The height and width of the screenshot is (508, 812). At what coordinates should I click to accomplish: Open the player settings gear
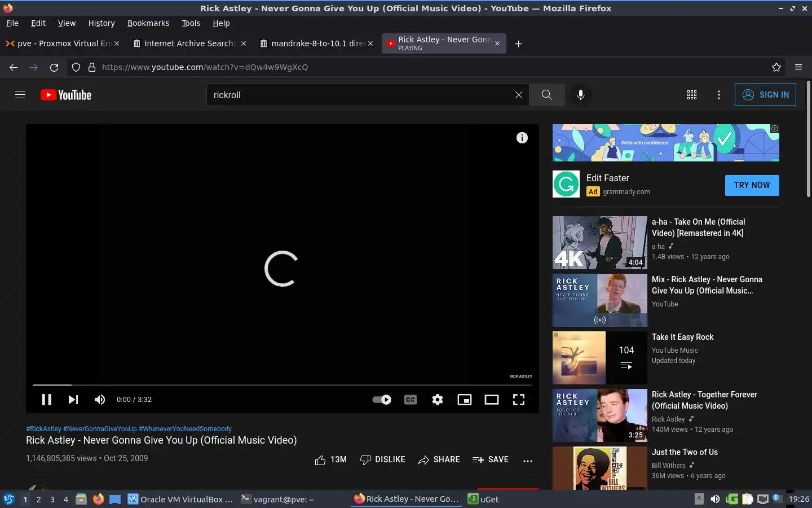tap(438, 400)
